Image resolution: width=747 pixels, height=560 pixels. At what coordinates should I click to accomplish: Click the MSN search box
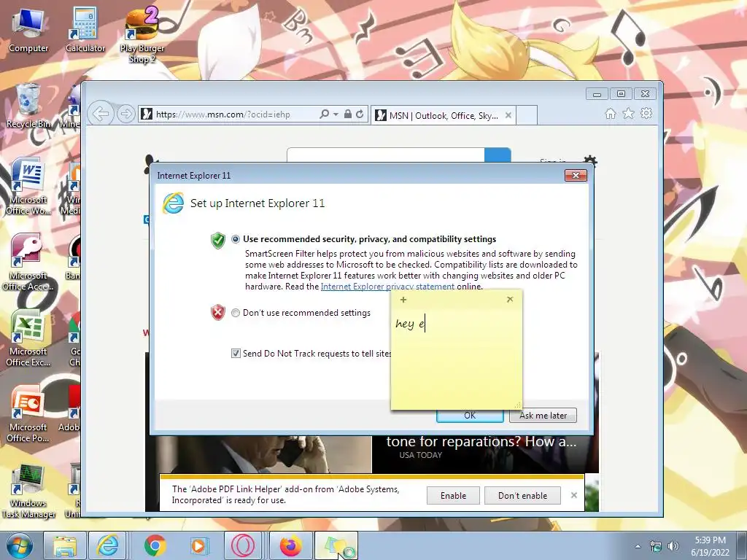tap(386, 155)
